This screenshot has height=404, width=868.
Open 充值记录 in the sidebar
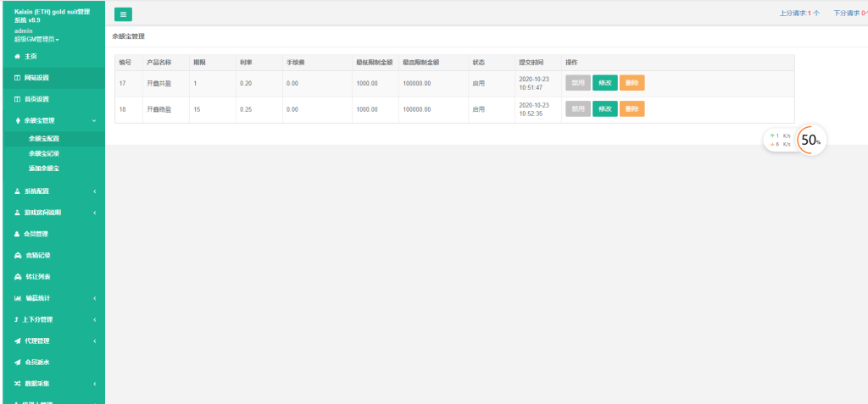(36, 255)
